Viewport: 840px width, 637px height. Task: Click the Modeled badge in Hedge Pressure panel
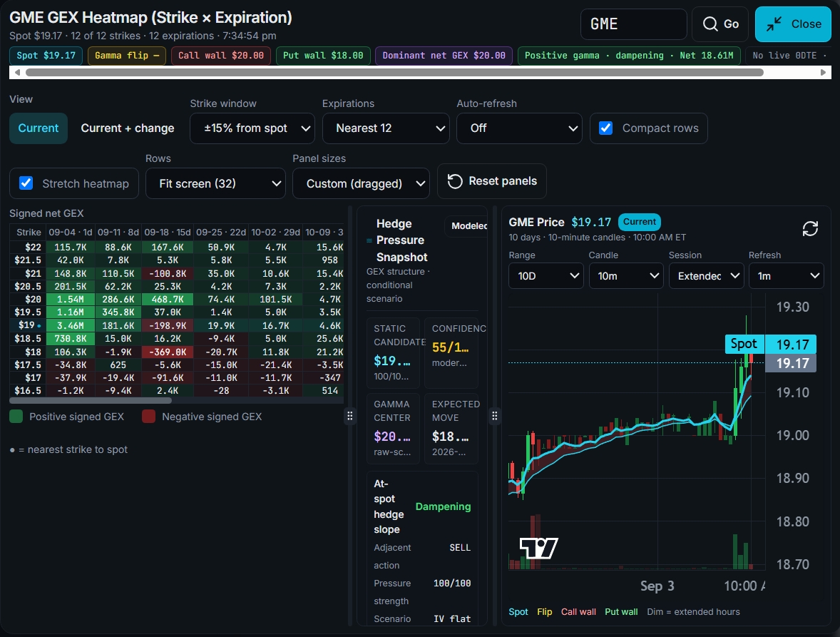[466, 226]
